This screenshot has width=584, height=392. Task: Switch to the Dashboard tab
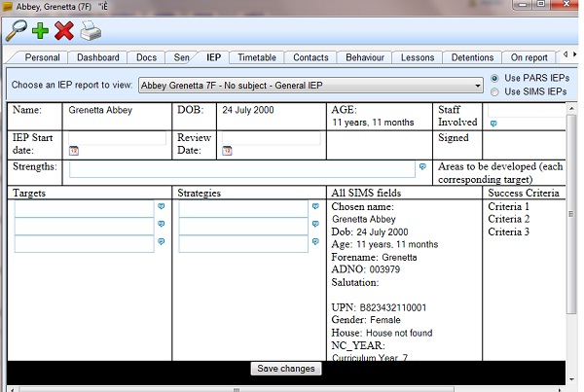pyautogui.click(x=98, y=57)
